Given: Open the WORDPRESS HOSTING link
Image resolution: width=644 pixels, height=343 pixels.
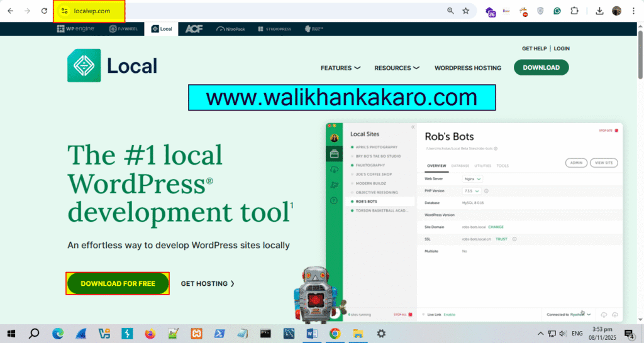Looking at the screenshot, I should click(468, 68).
